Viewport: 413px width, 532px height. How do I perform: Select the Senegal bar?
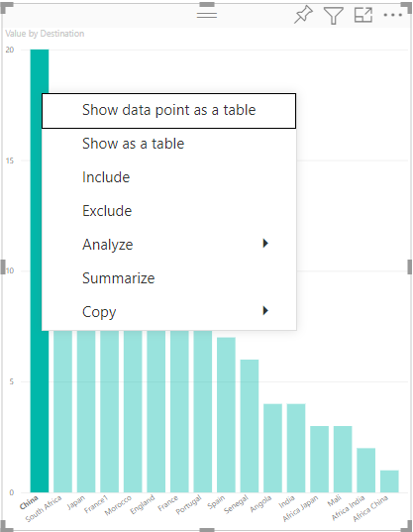click(x=250, y=426)
